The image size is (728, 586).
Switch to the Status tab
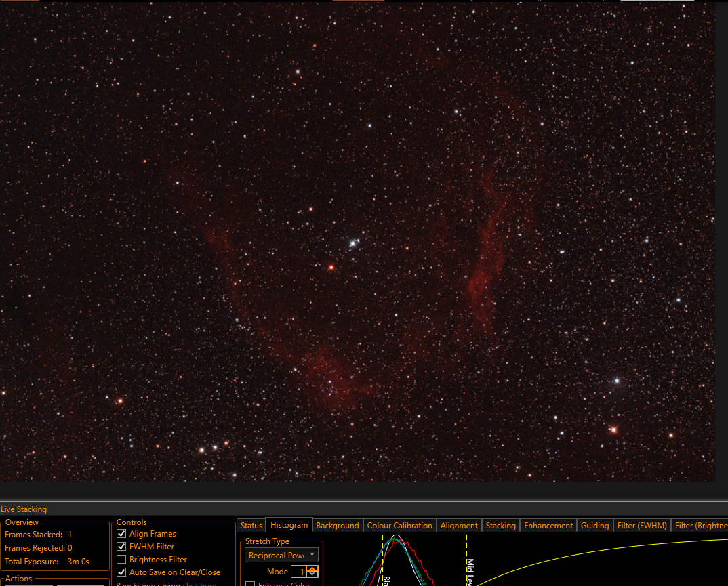[251, 525]
